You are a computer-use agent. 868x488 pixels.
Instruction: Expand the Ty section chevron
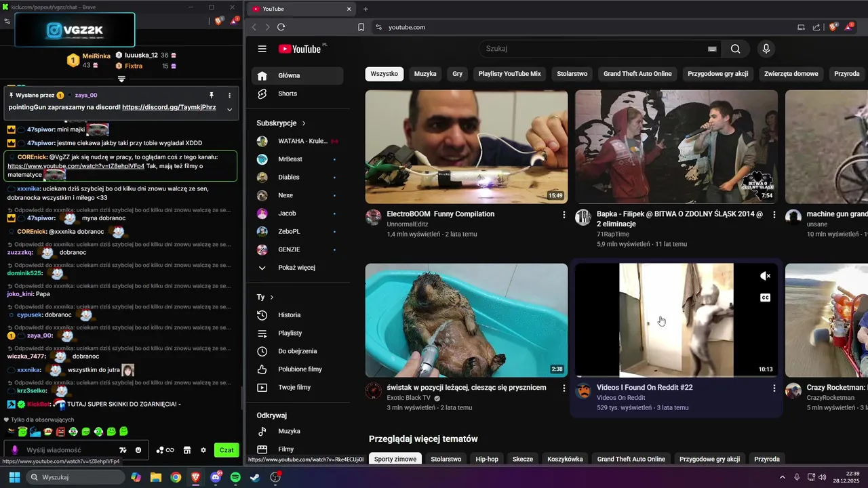click(x=272, y=298)
